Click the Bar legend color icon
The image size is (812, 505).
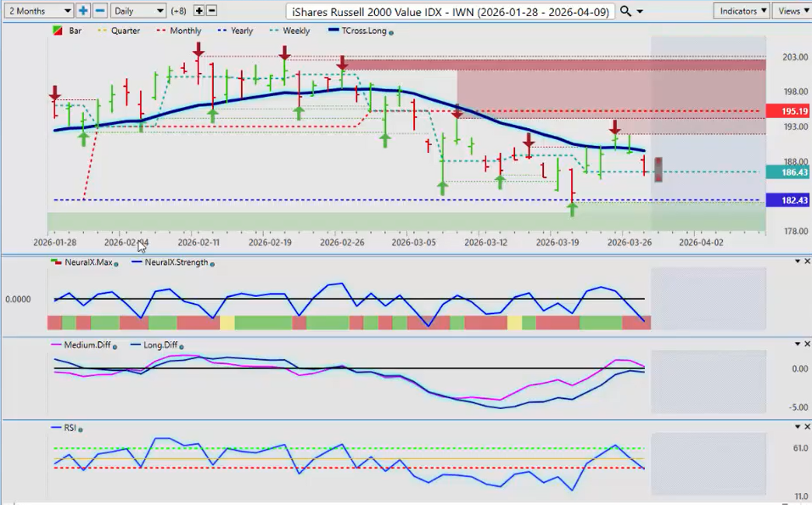tap(56, 31)
